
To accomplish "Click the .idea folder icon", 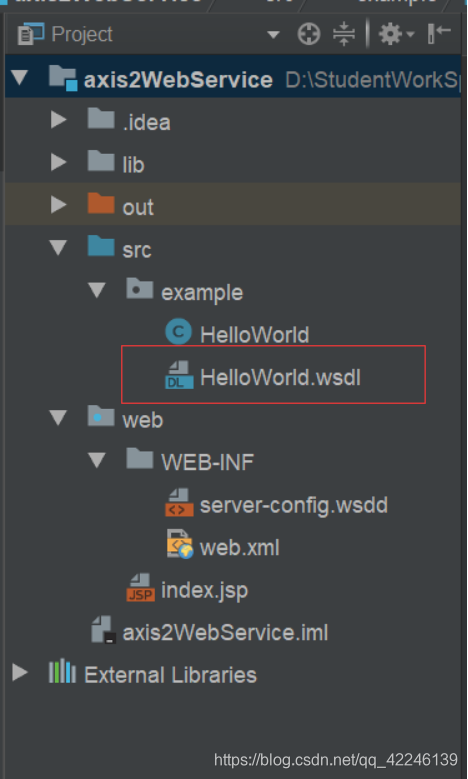I will [x=101, y=119].
